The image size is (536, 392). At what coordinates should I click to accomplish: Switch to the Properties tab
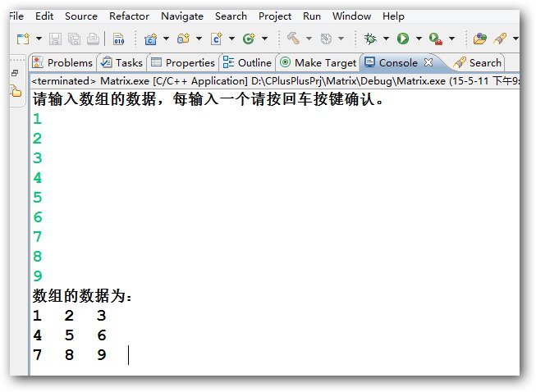coord(183,62)
